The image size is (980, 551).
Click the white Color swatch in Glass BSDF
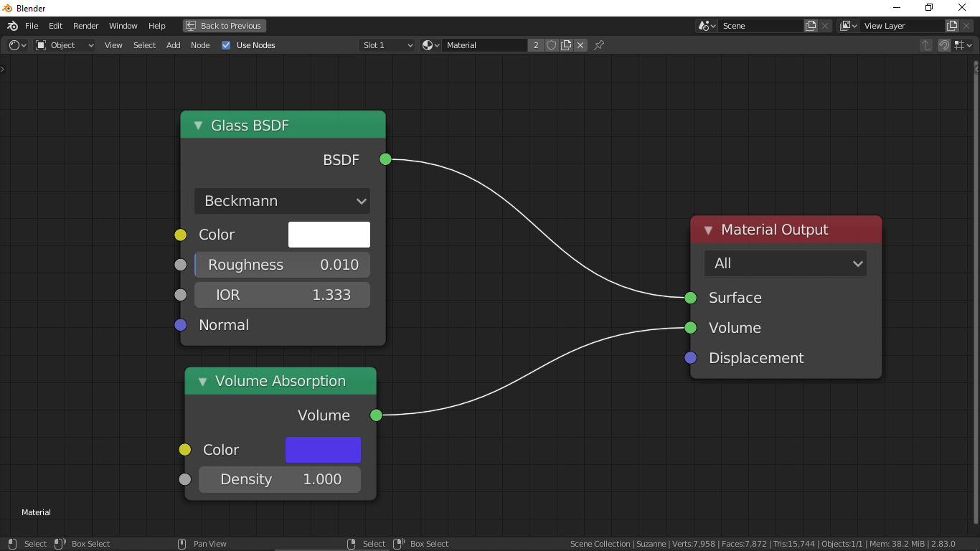coord(329,235)
